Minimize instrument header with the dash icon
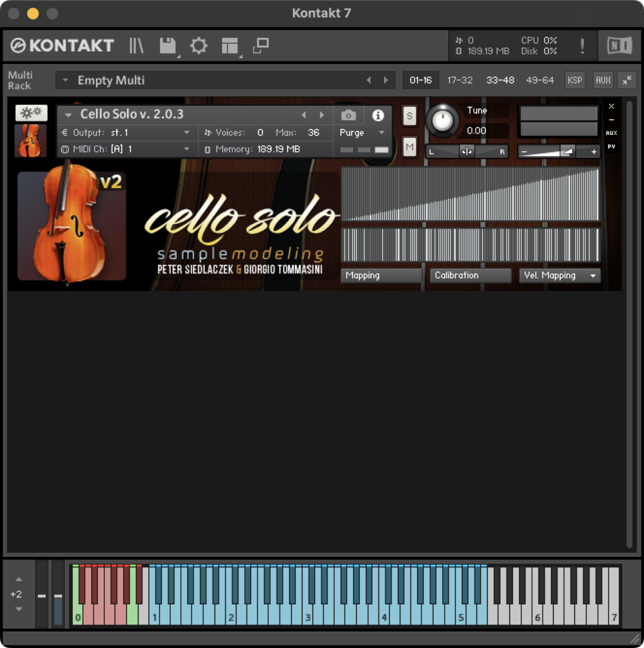Screen dimensions: 644x648 click(x=611, y=120)
